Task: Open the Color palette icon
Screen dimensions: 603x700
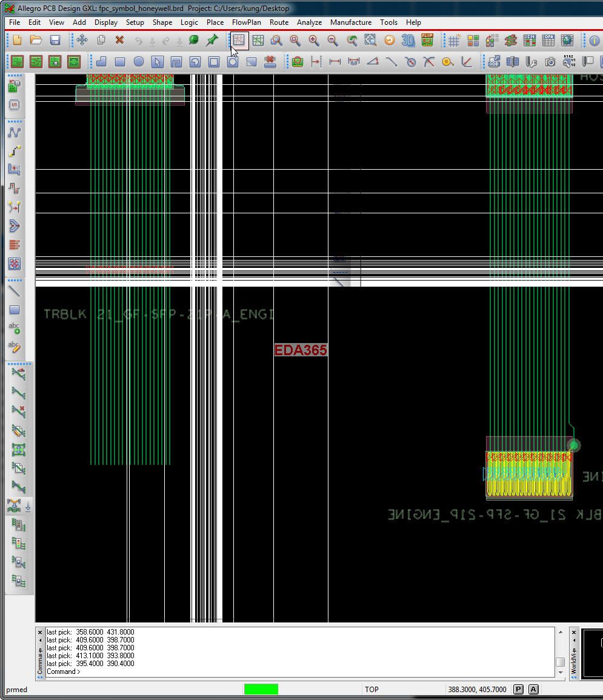Action: pos(473,41)
